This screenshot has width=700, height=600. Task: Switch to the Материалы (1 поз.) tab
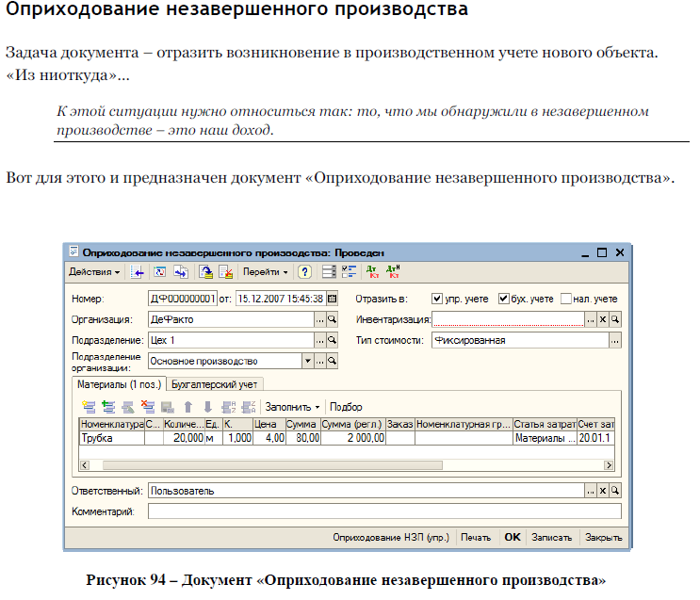(119, 384)
